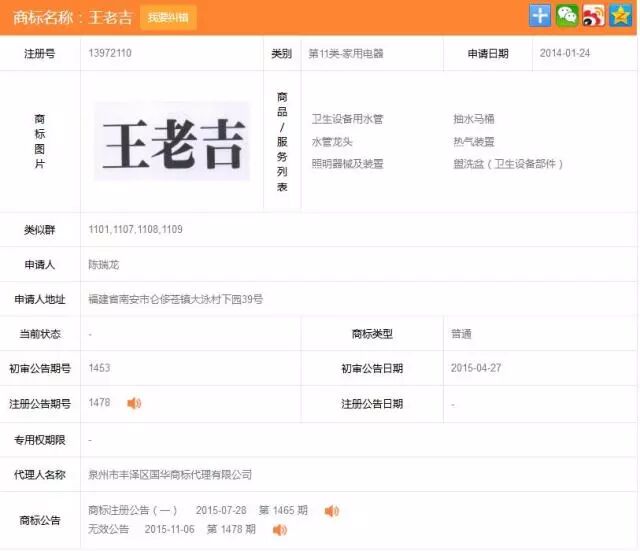Image resolution: width=640 pixels, height=551 pixels.
Task: Open the 商标注册公告（一） announcement
Action: click(133, 511)
